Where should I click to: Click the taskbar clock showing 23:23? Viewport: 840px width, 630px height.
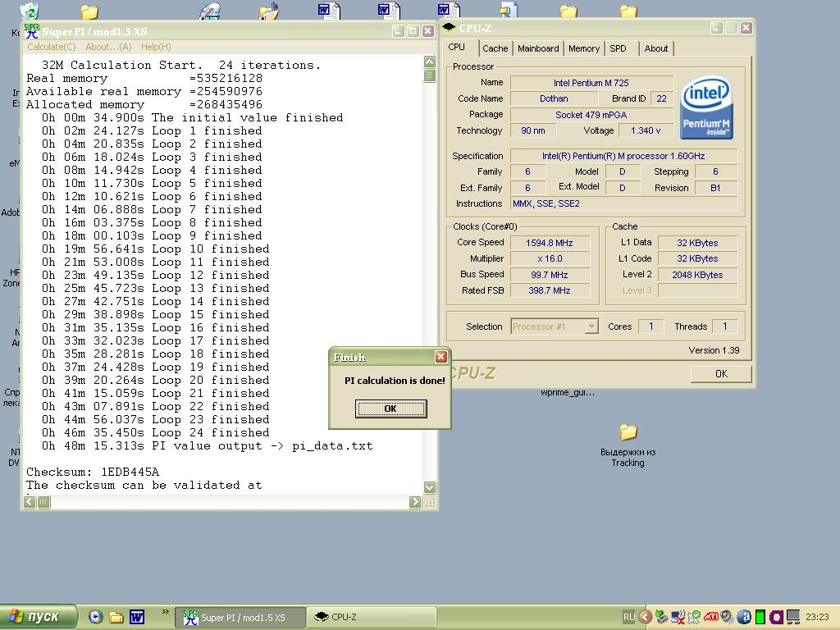click(x=817, y=617)
